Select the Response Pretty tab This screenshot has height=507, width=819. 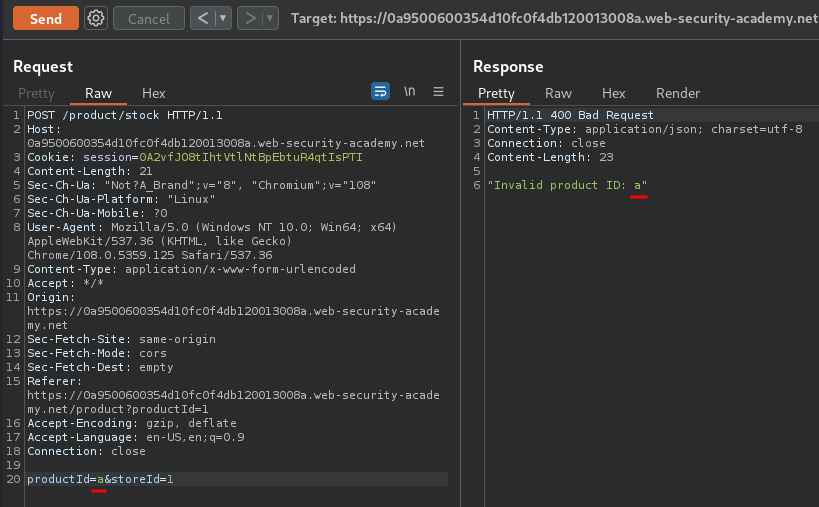click(496, 93)
